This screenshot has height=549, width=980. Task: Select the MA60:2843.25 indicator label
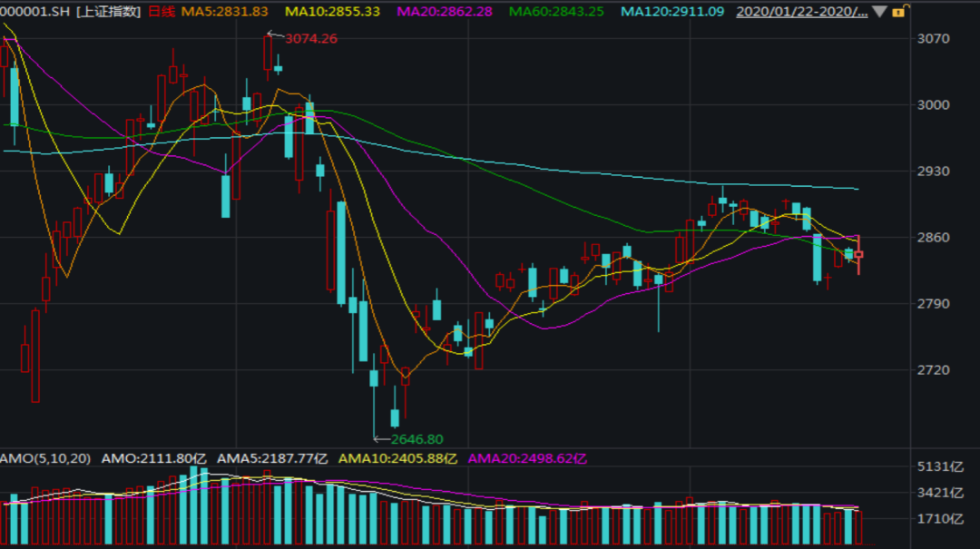[556, 11]
